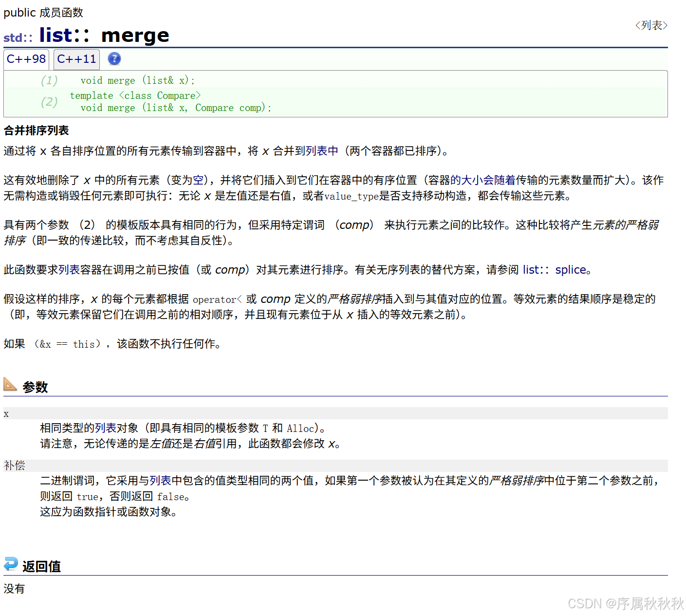The image size is (686, 616).
Task: Switch to the C++11 tab
Action: (x=76, y=59)
